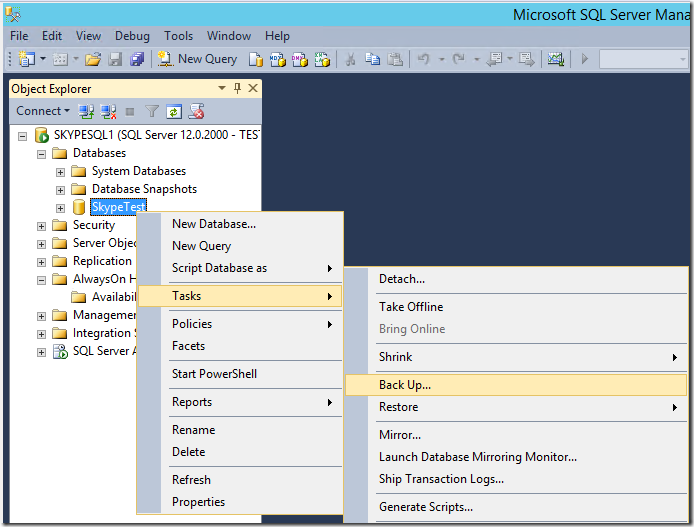Viewport: 694px width, 527px height.
Task: Select Take Offline in Tasks submenu
Action: (516, 307)
